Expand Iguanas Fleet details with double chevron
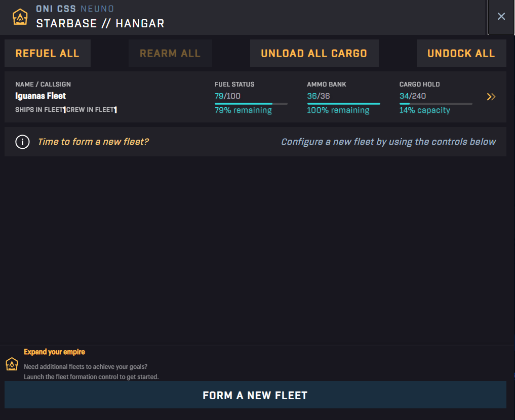The image size is (515, 420). click(x=491, y=97)
